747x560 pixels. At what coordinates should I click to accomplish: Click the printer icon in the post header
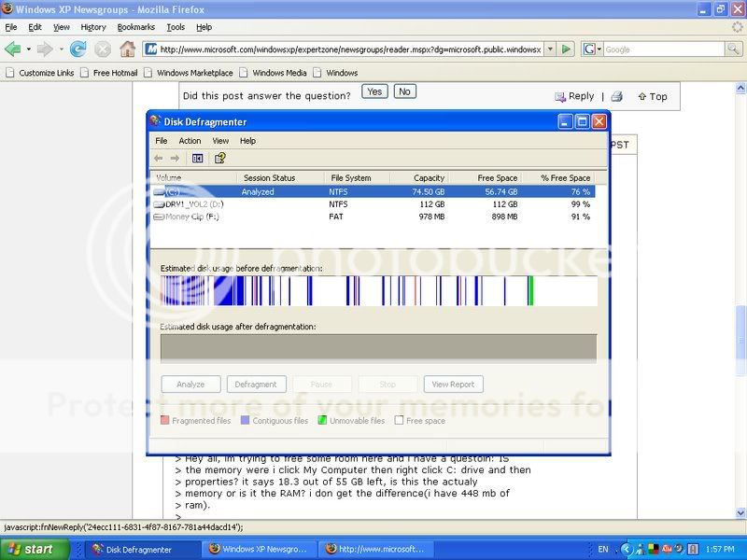pos(616,97)
